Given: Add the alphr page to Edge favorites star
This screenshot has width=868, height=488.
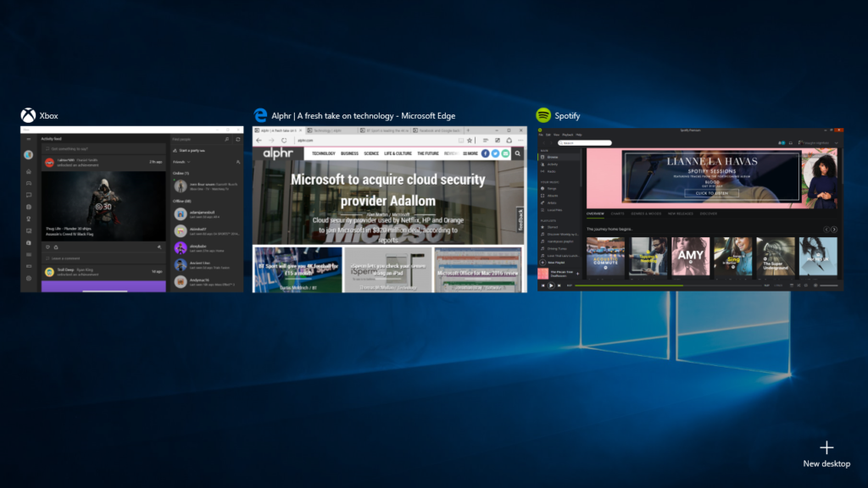Looking at the screenshot, I should pos(470,140).
